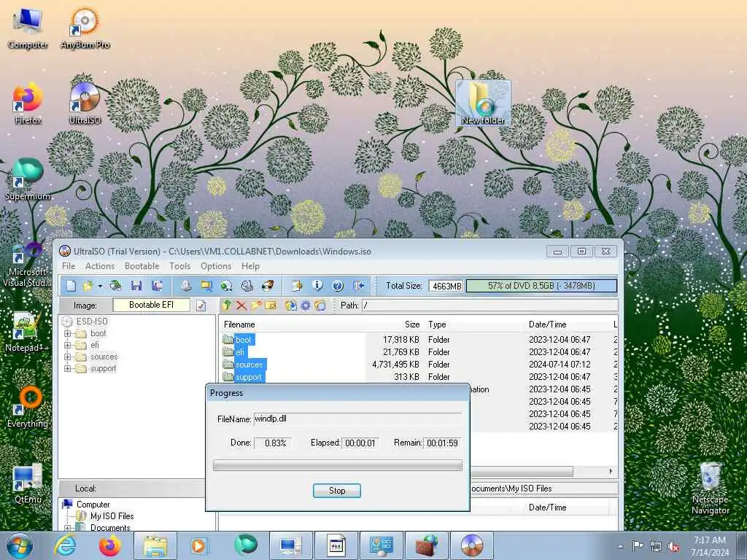Expand the sources folder in ISO tree
This screenshot has width=747, height=560.
(67, 357)
